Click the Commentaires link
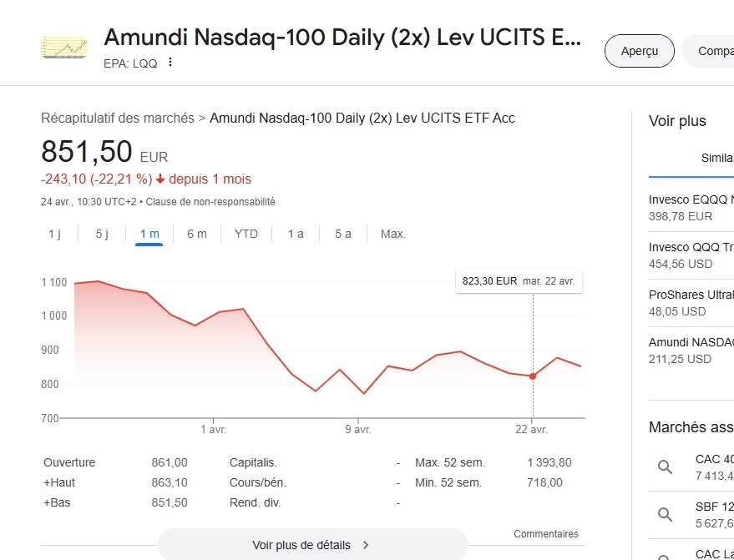This screenshot has width=734, height=560. pos(546,534)
